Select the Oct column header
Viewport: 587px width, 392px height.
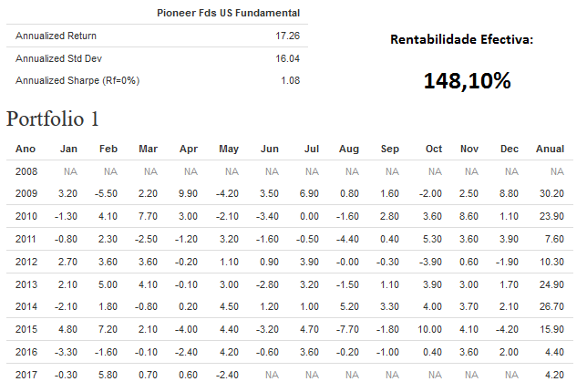pyautogui.click(x=433, y=149)
